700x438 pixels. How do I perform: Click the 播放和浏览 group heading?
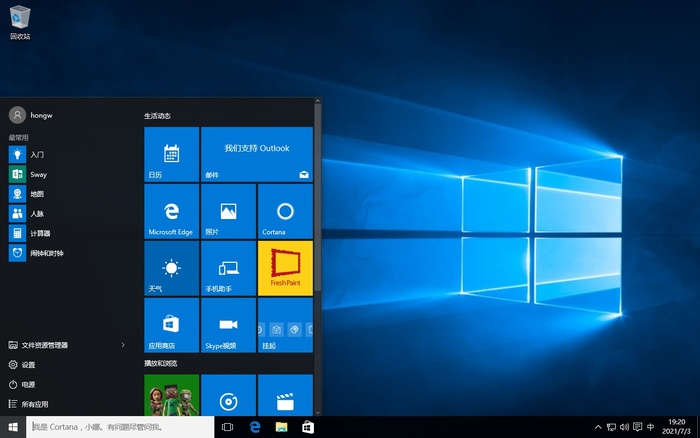(161, 363)
